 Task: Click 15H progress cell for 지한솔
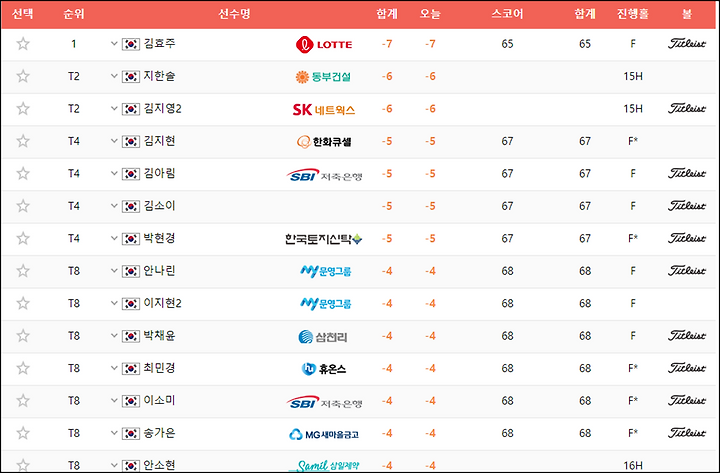(633, 76)
